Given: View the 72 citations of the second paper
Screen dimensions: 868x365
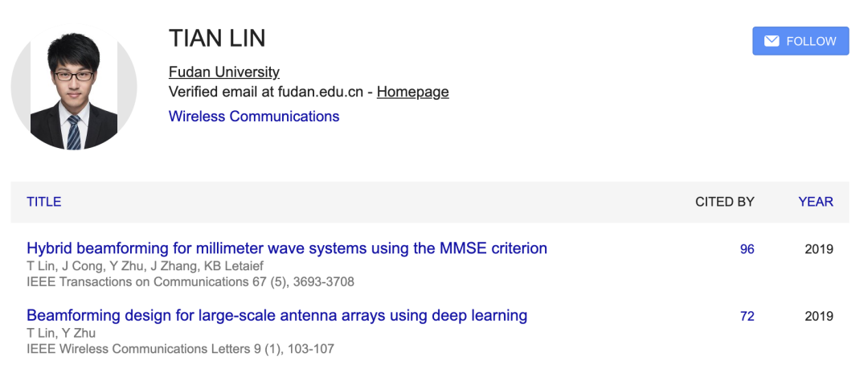Looking at the screenshot, I should click(x=747, y=316).
